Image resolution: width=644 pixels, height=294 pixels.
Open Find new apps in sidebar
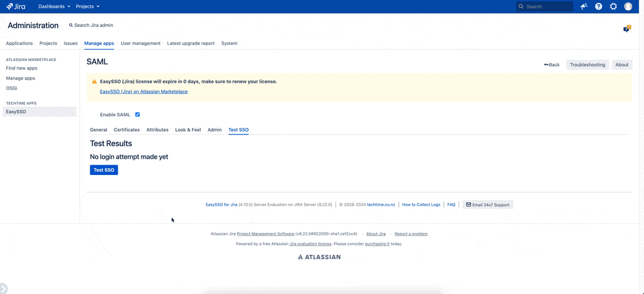(x=22, y=68)
